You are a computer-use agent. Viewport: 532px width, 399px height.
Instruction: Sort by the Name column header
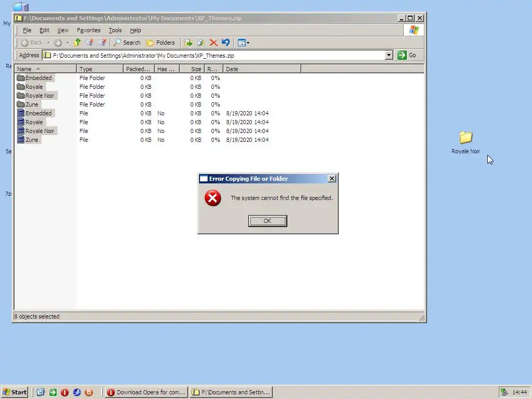46,69
